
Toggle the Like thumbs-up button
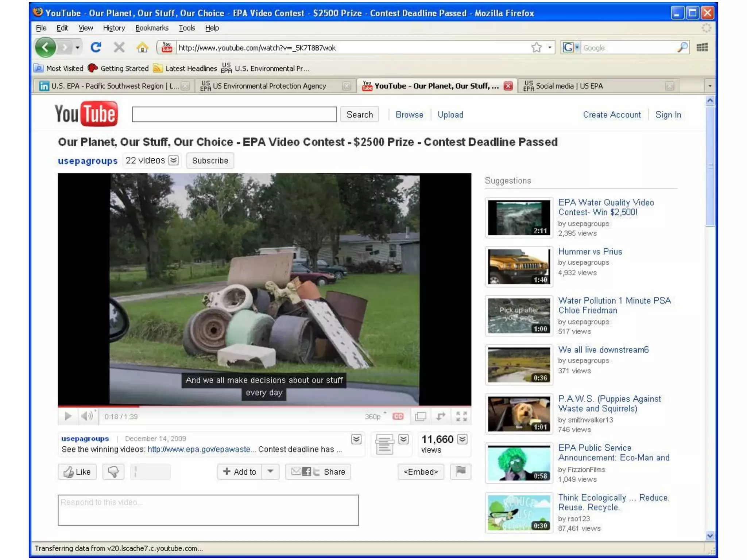[77, 472]
